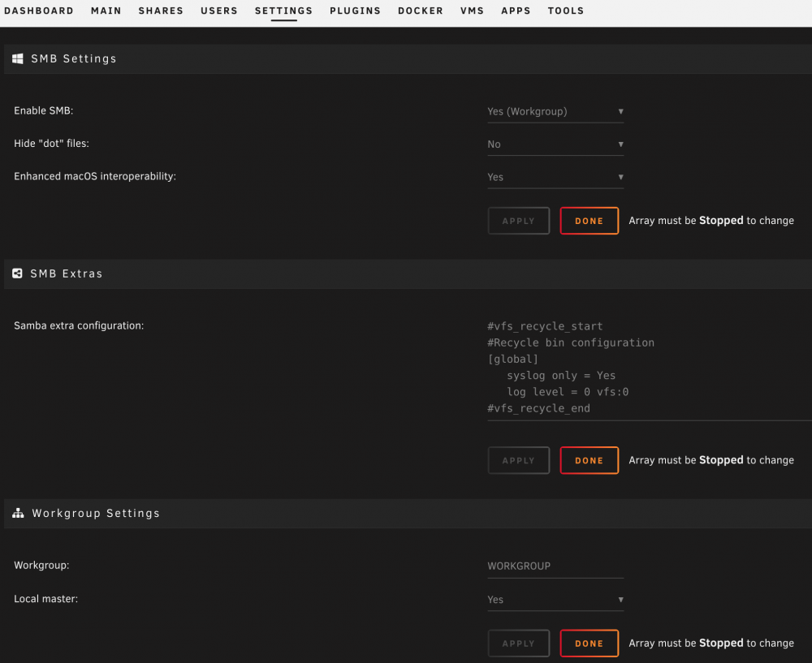
Task: Open the Local master dropdown
Action: coord(555,600)
